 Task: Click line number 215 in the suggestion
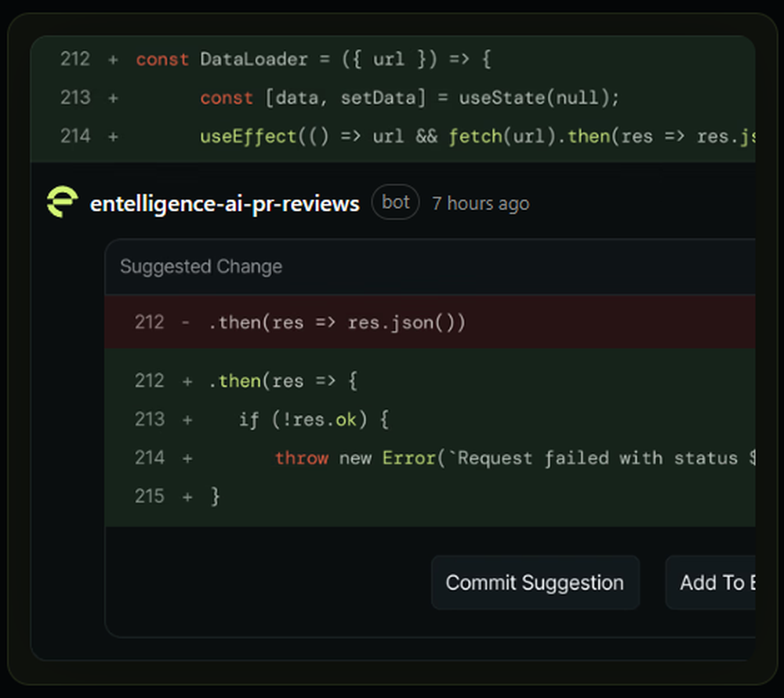(x=149, y=496)
